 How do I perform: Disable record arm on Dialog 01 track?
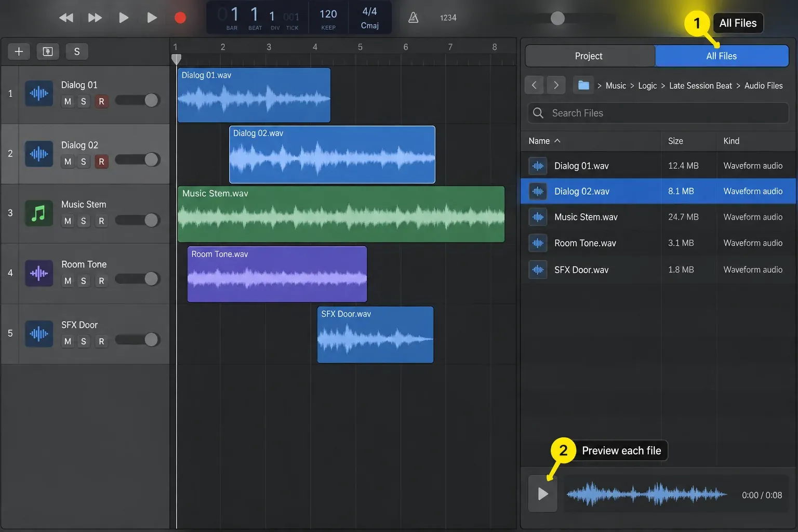point(101,101)
